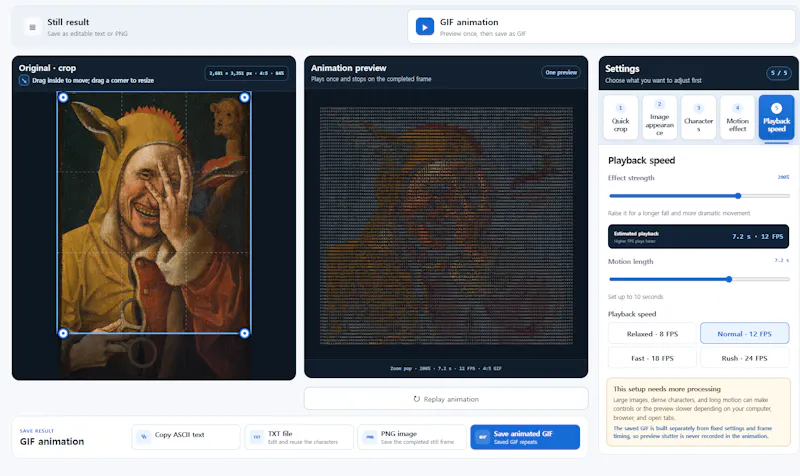Click the Effect strength slider handle
This screenshot has height=476, width=800.
738,196
